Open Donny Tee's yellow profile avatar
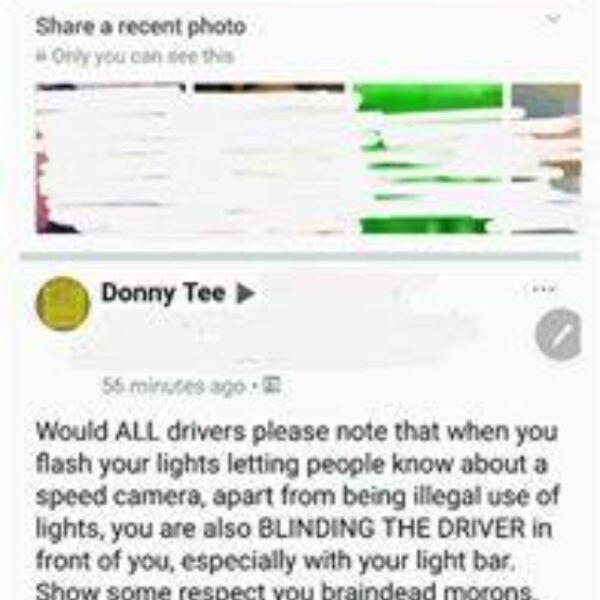 63,303
